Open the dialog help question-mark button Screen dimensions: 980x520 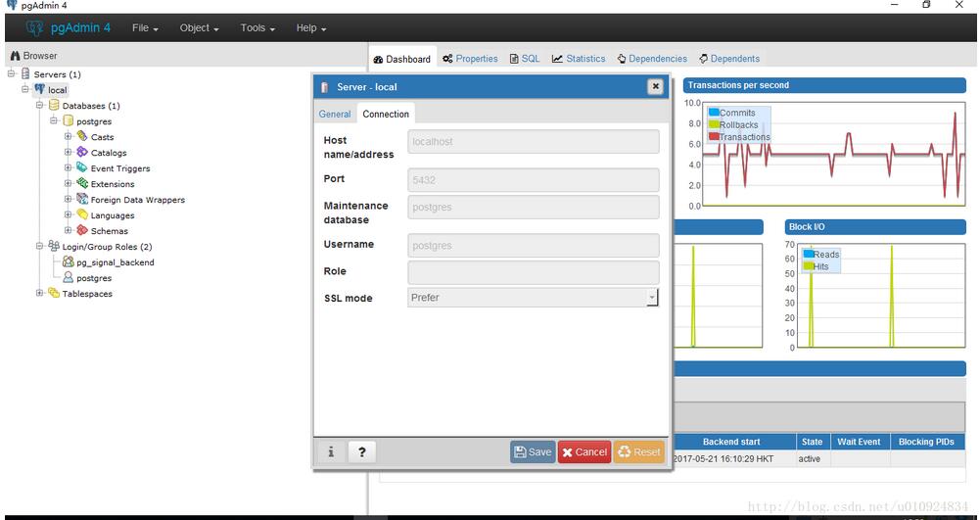click(x=361, y=451)
